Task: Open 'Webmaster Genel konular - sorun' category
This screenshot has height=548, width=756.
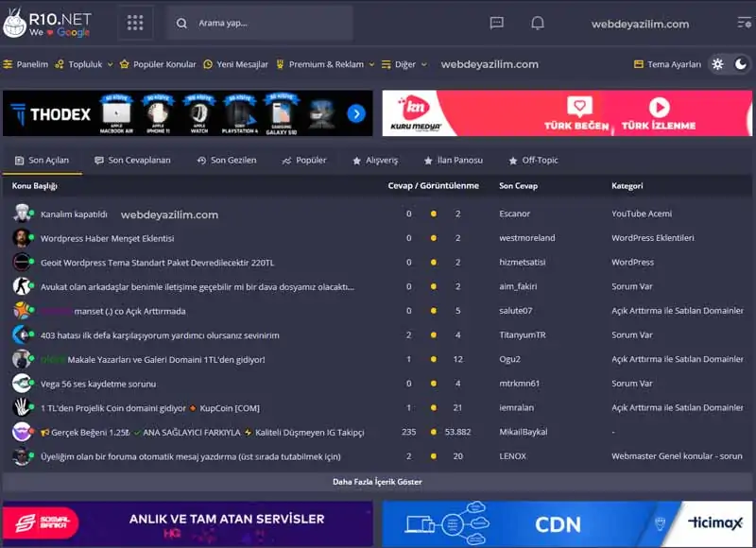Action: point(677,456)
